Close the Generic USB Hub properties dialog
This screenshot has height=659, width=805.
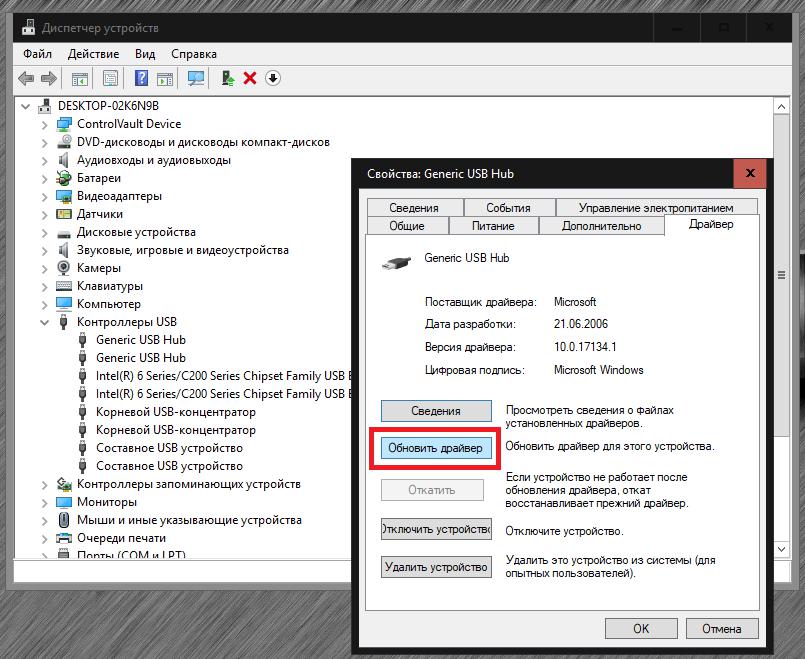coord(750,173)
